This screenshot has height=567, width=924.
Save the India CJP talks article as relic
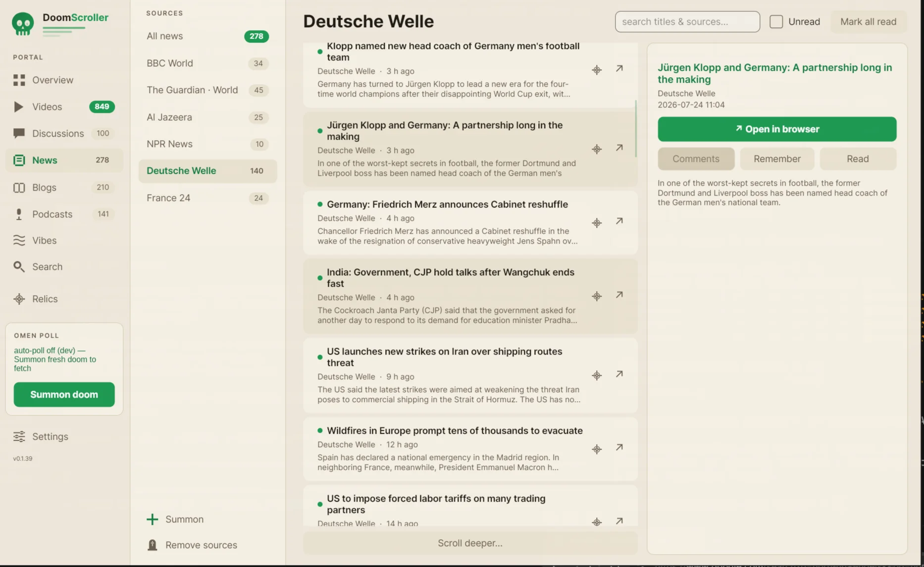pyautogui.click(x=597, y=296)
